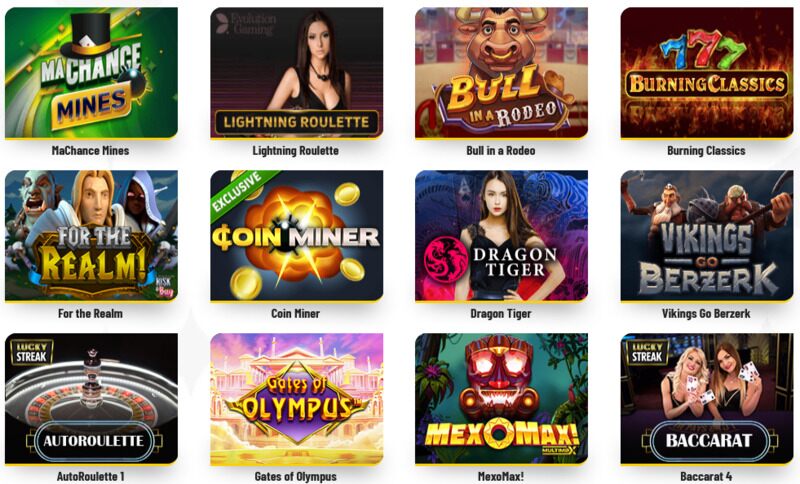Click the Lightning Roulette caption link
This screenshot has width=800, height=484.
(x=296, y=150)
